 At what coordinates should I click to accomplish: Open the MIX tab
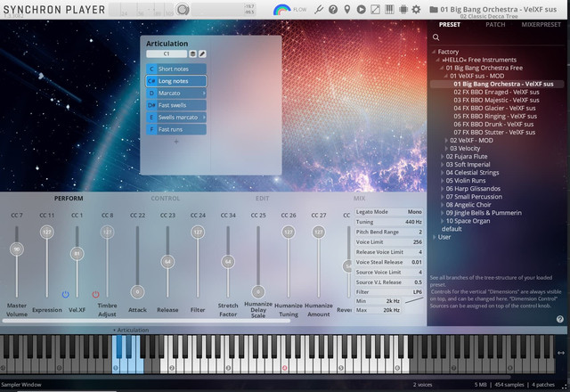359,198
